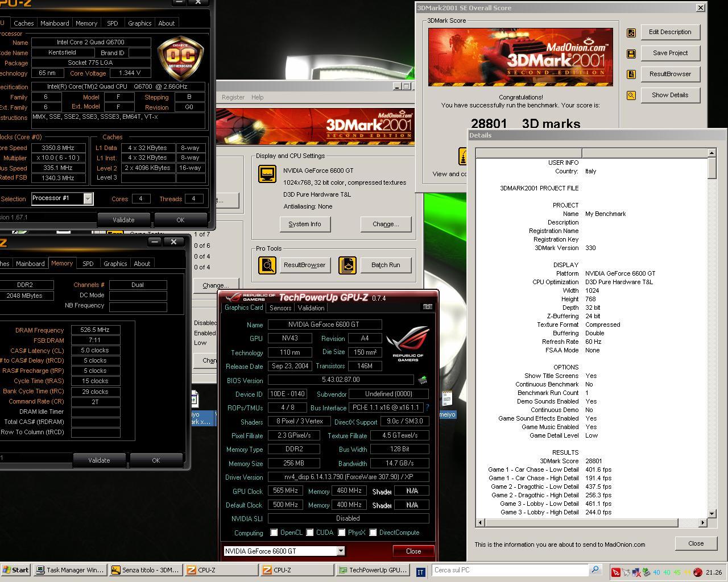Click Validate button in top CPU-Z window
This screenshot has width=728, height=582.
123,220
